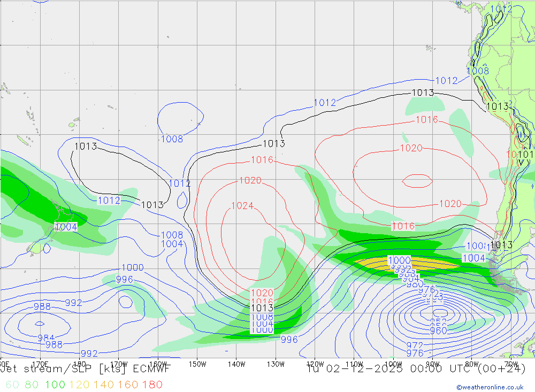Select the 976 label beneath the 972 label

click(x=415, y=353)
